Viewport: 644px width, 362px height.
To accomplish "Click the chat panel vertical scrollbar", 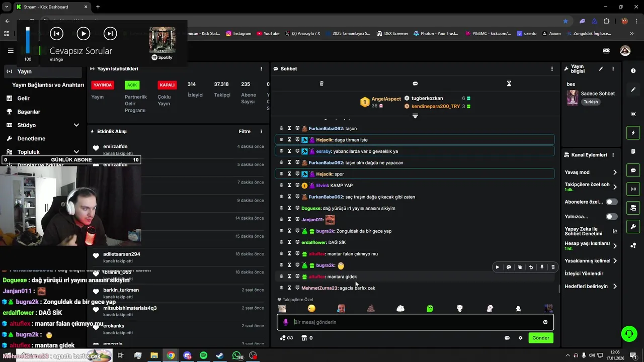I will click(x=559, y=289).
